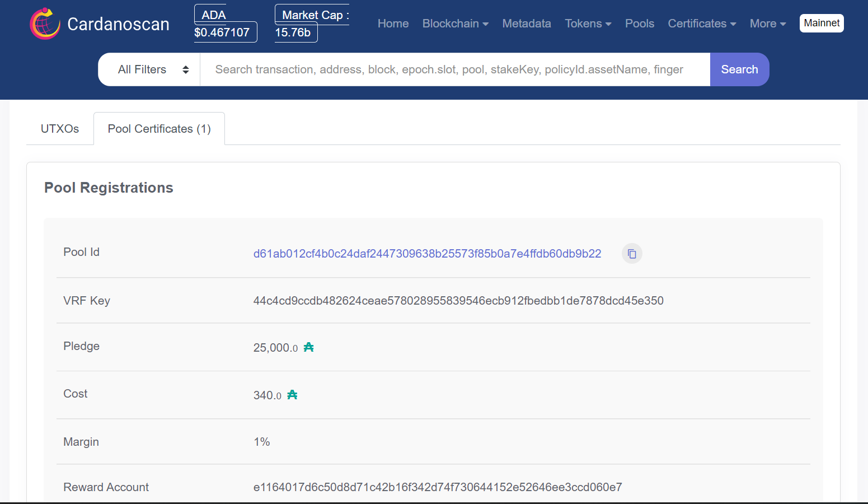The image size is (868, 504).
Task: Expand the More menu
Action: pyautogui.click(x=767, y=24)
